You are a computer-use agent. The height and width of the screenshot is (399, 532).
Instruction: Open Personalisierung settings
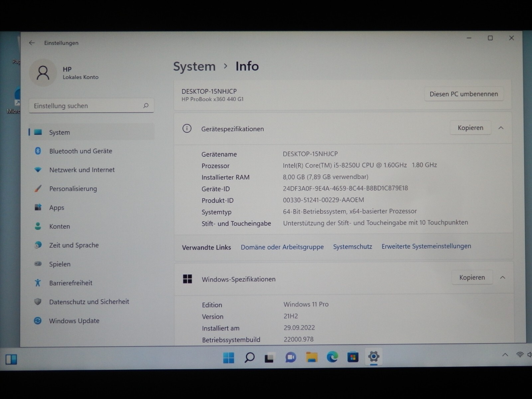coord(92,189)
